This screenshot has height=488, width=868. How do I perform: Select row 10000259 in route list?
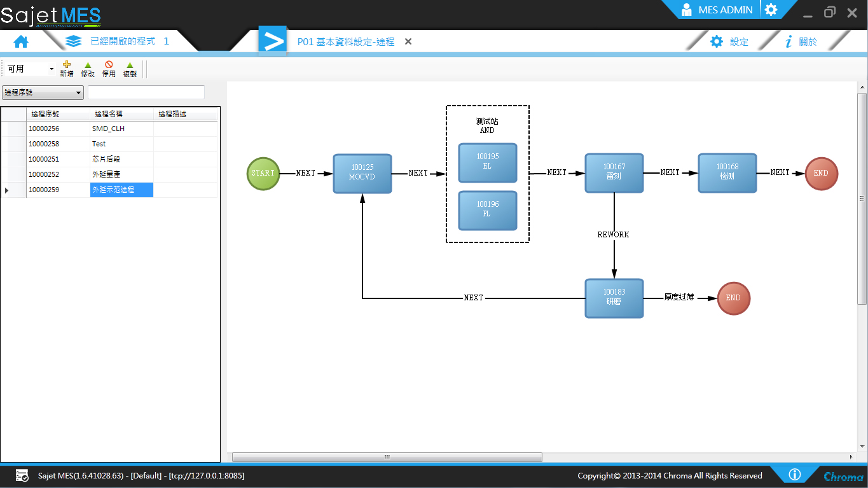109,190
